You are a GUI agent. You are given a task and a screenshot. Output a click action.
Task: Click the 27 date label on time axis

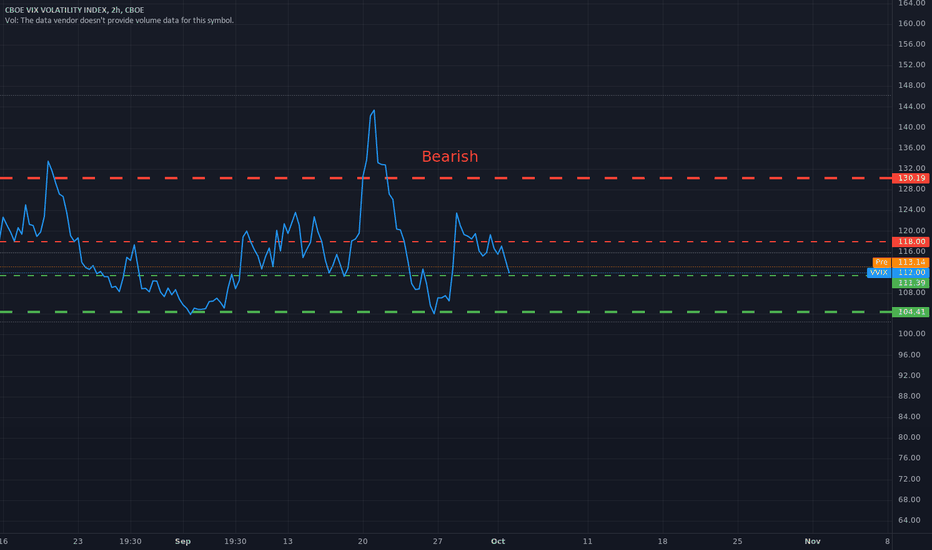pyautogui.click(x=437, y=541)
